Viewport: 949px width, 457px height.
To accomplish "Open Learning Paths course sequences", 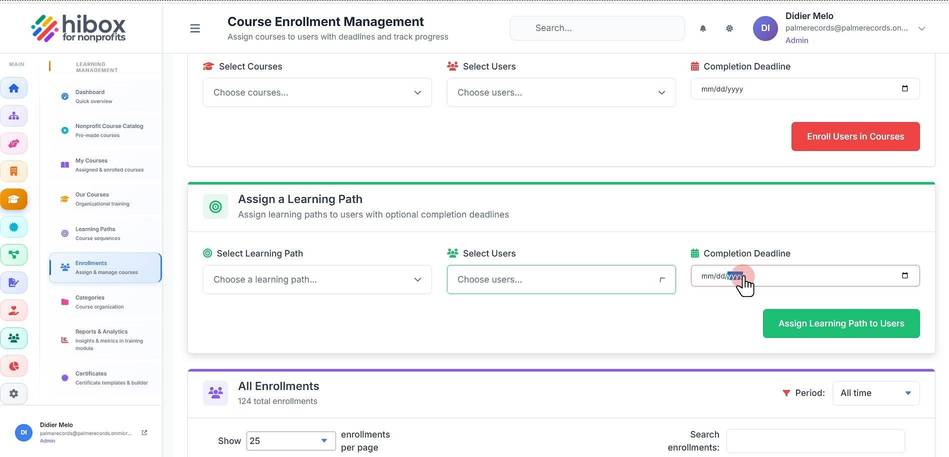I will [x=105, y=233].
